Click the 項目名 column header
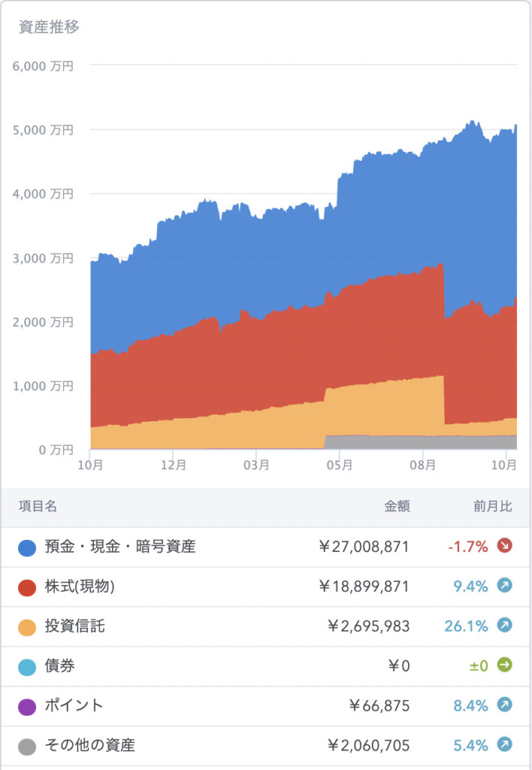532x770 pixels. 38,506
